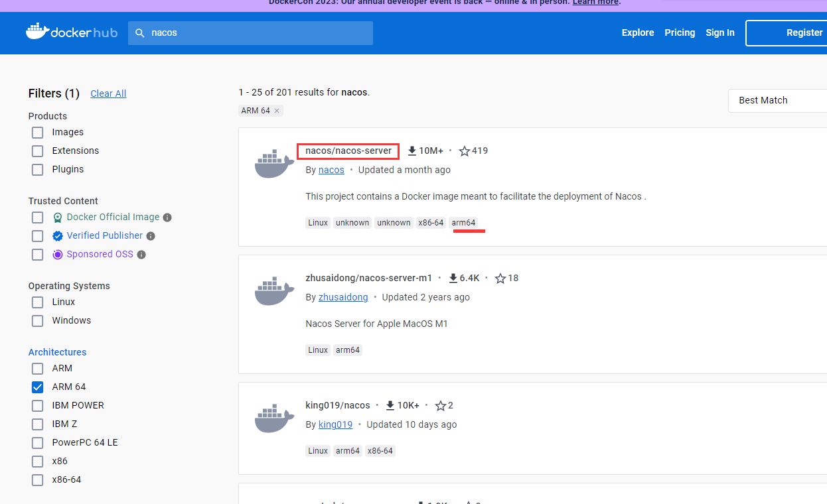Click the star icon beside 419
The width and height of the screenshot is (827, 504).
[x=465, y=151]
